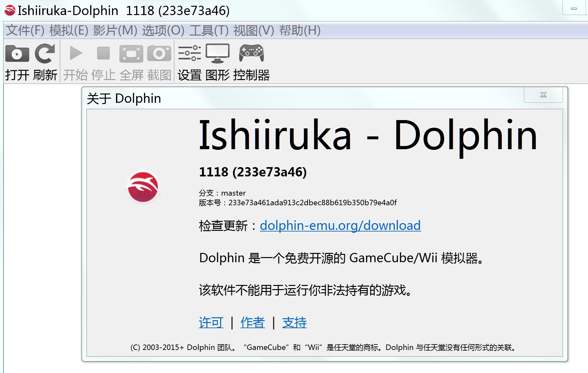Image resolution: width=588 pixels, height=373 pixels.
Task: Click the Stop (停止) toolbar icon
Action: click(104, 53)
